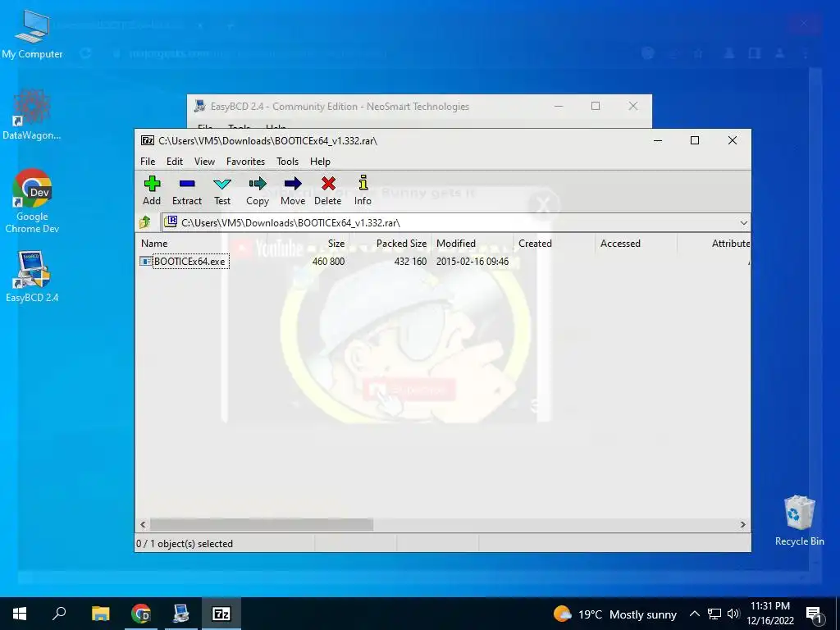Maximize the 7-Zip window

(695, 140)
